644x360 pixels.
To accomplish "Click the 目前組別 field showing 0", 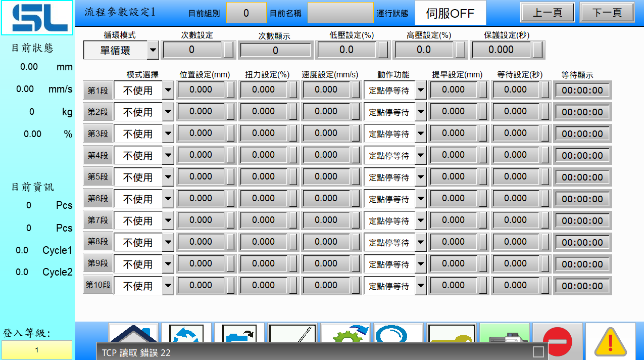I will point(246,13).
